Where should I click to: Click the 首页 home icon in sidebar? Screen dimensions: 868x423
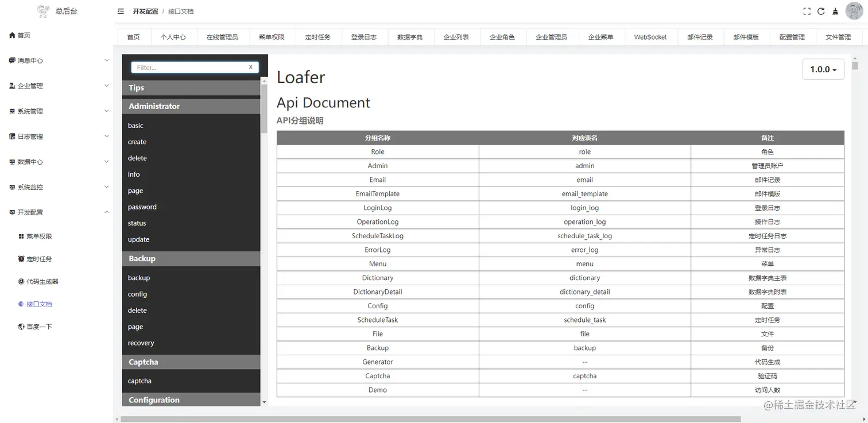coord(20,35)
